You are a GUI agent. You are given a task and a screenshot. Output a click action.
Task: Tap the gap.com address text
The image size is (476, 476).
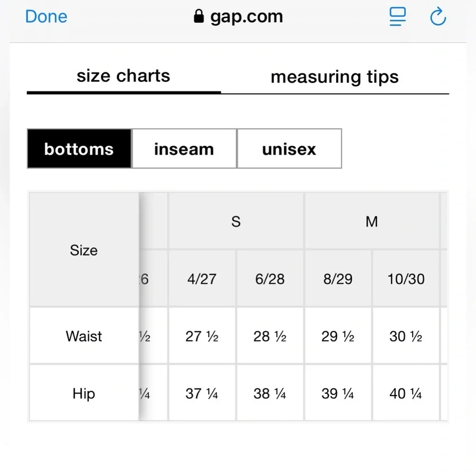pyautogui.click(x=246, y=17)
